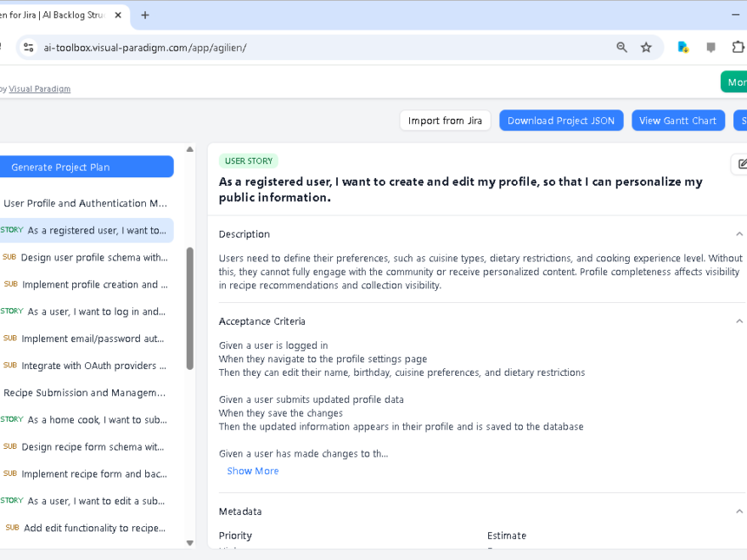This screenshot has width=747, height=560.
Task: Click the Generate Project Plan button
Action: pyautogui.click(x=87, y=166)
